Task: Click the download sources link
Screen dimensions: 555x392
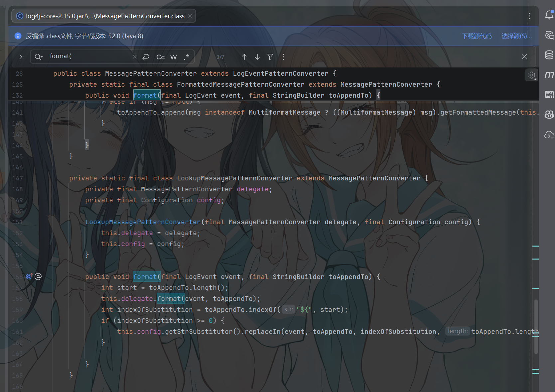Action: (477, 36)
